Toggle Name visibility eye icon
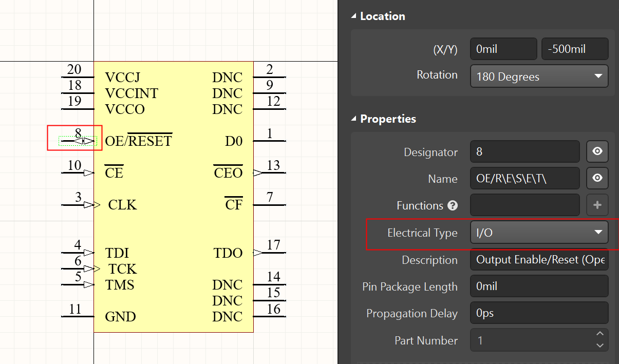619x364 pixels. click(597, 178)
